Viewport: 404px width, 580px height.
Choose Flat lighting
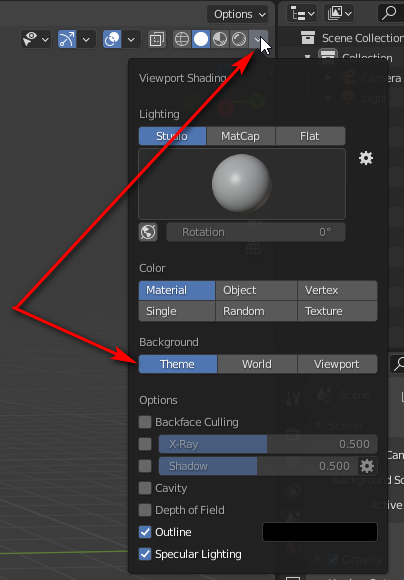(310, 136)
